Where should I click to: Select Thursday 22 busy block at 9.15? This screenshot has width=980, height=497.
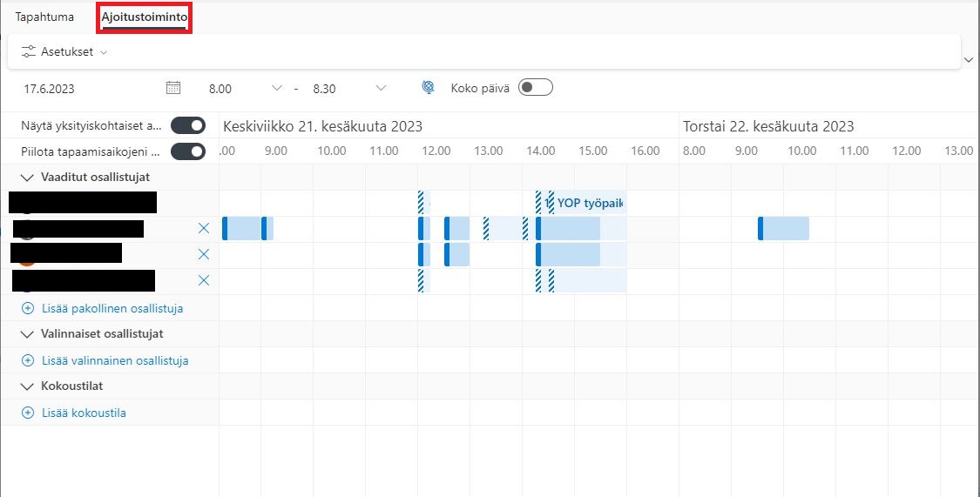tap(783, 229)
